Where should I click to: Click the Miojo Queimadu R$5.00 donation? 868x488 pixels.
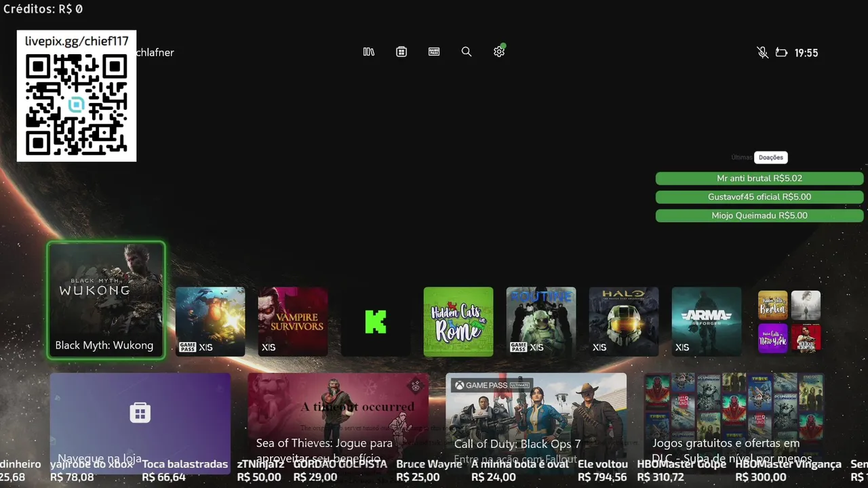point(759,216)
